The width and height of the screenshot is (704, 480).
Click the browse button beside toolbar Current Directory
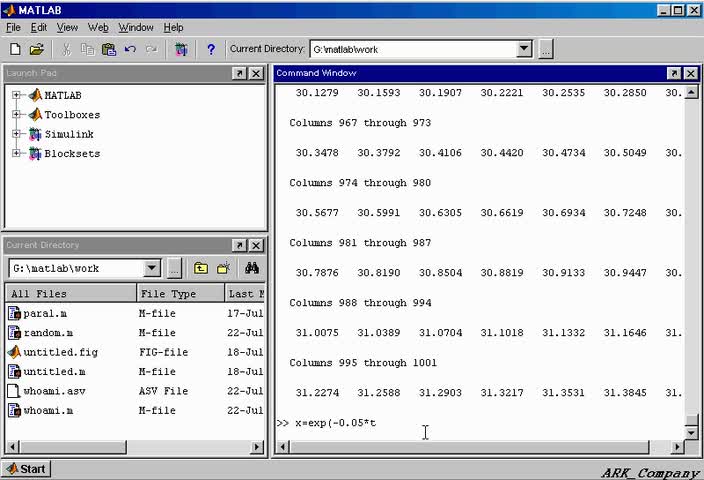[546, 49]
